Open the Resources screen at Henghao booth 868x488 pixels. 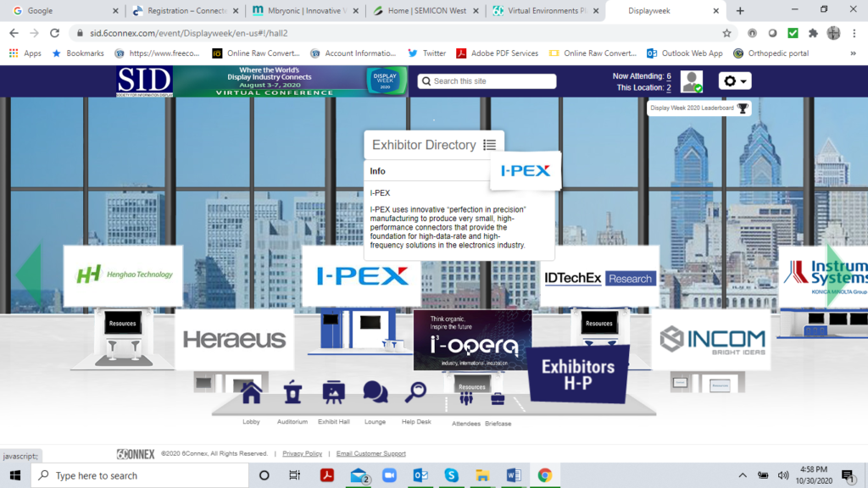click(x=122, y=323)
